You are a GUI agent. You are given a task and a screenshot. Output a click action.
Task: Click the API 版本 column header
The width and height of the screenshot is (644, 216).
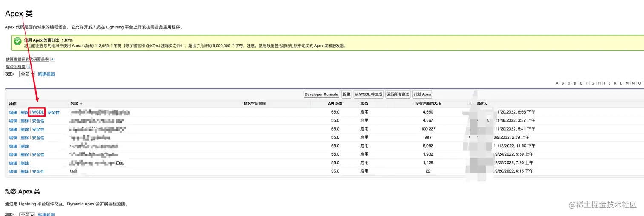pos(335,103)
